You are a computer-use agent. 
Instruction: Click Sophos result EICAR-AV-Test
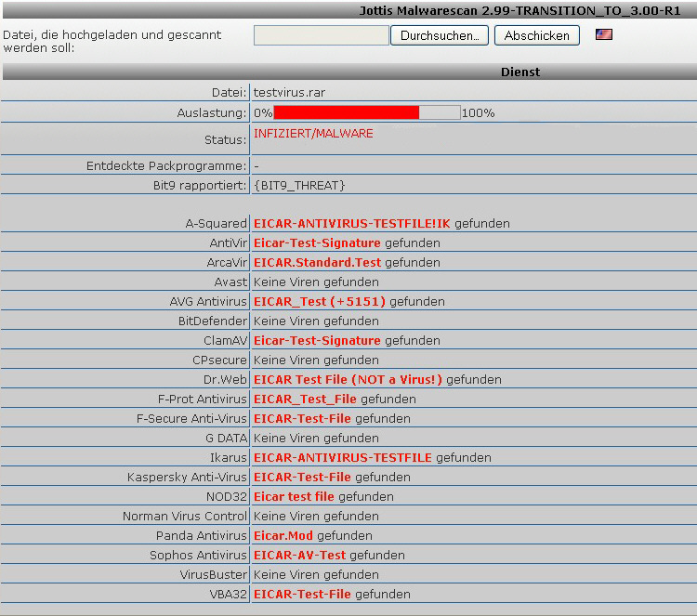tap(299, 556)
